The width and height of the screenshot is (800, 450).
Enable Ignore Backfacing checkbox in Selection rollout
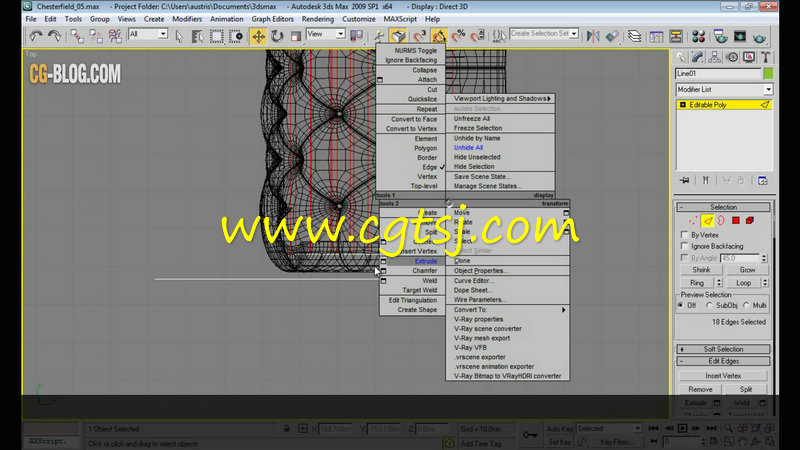pos(685,246)
